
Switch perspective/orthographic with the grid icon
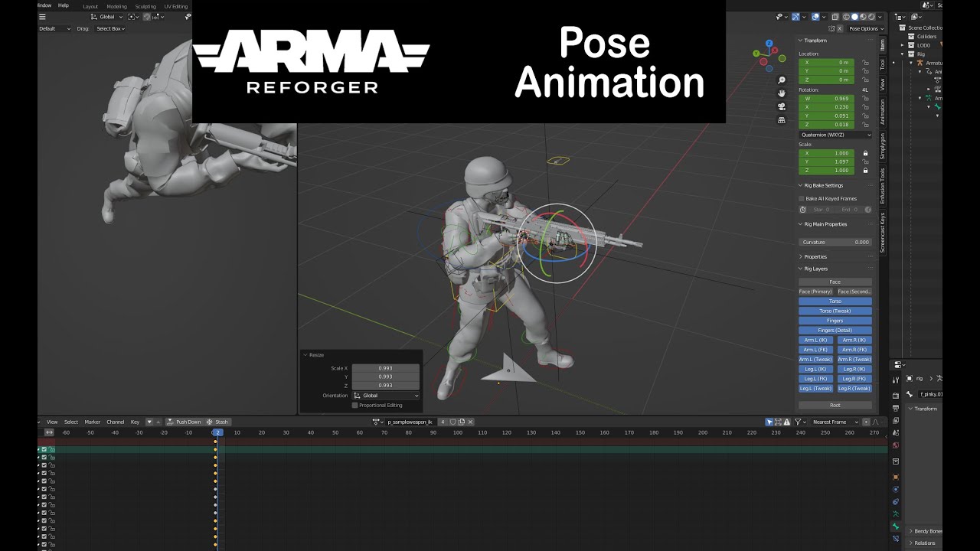782,120
